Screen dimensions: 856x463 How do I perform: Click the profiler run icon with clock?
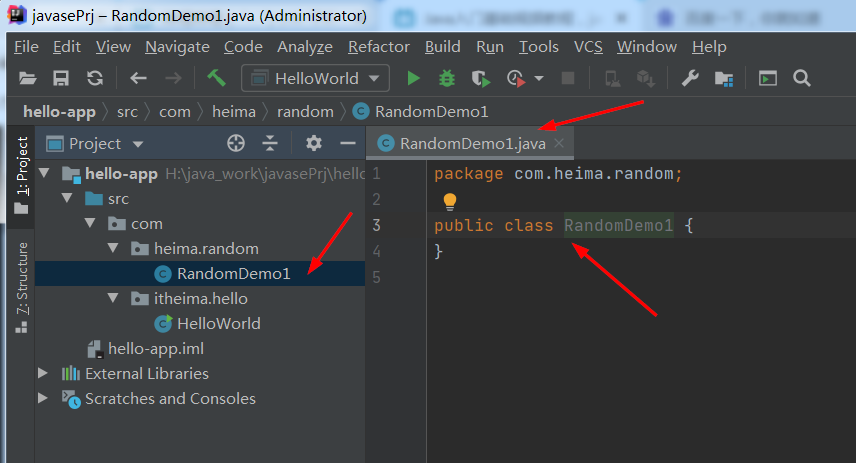click(516, 78)
